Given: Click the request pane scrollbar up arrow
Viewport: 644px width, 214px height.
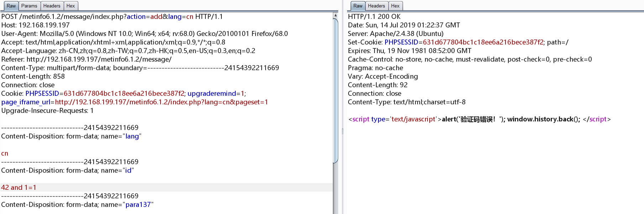Looking at the screenshot, I should 335,16.
